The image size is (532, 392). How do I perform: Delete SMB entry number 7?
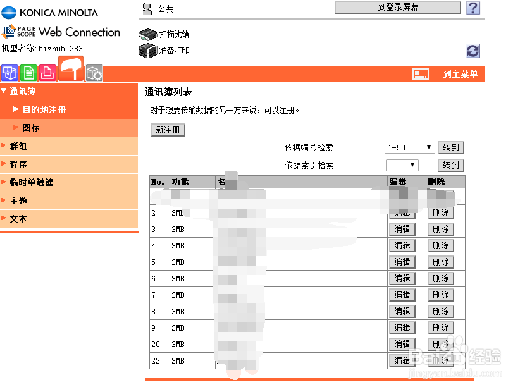tap(440, 295)
